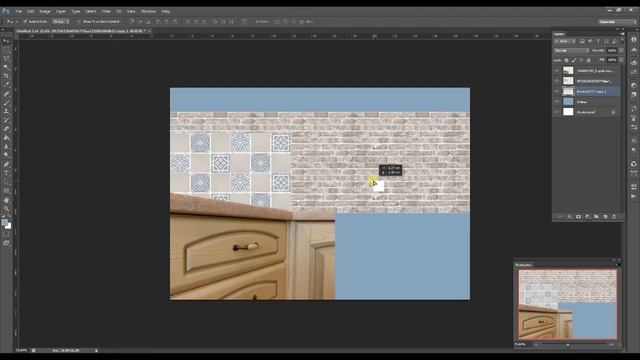Select the Zoom tool in the toolbox
This screenshot has height=360, width=640.
click(6, 209)
